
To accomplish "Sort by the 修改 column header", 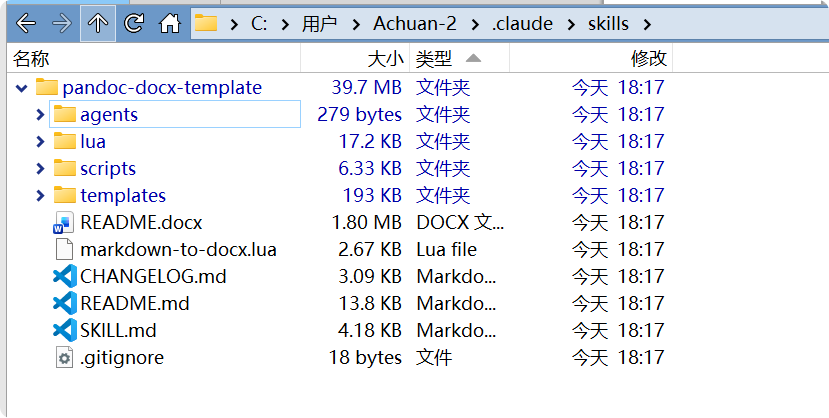I will click(591, 58).
